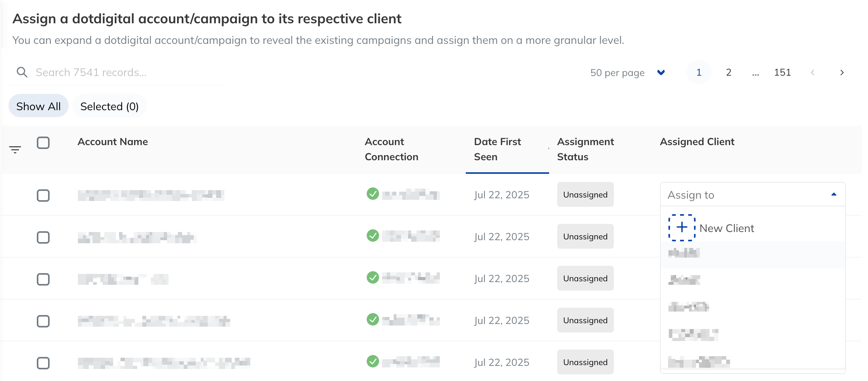Click green connection checkmark in fifth row
Screen dimensions: 868x381
(x=373, y=361)
